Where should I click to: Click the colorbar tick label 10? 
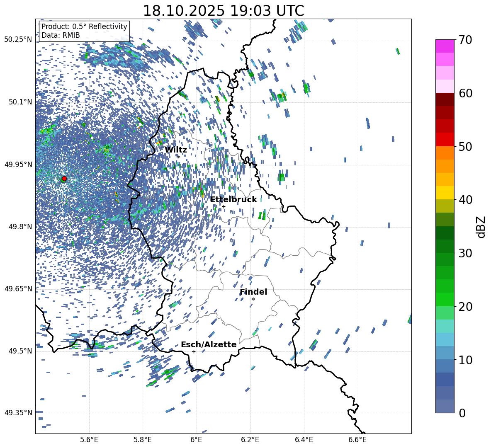465,360
